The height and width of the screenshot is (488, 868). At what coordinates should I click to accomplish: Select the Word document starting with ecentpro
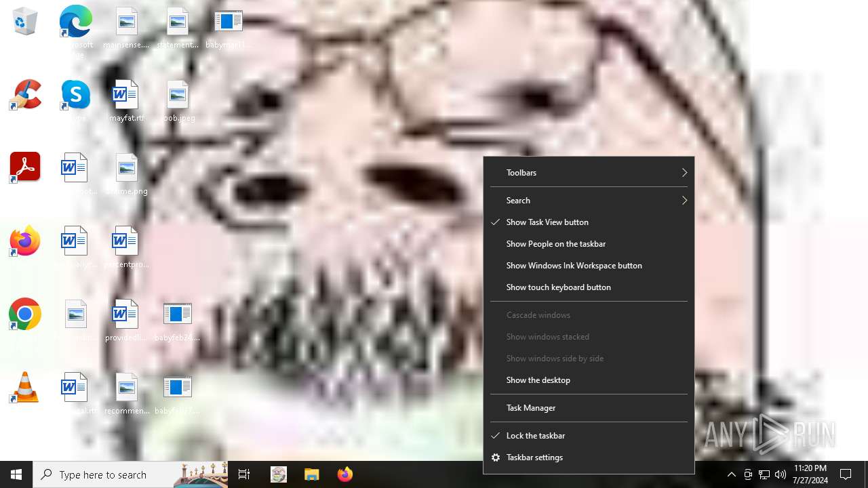click(x=126, y=248)
